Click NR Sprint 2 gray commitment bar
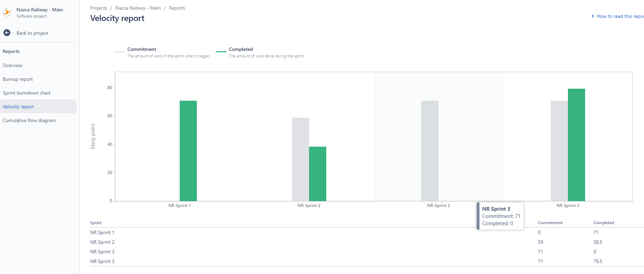Screen dimensions: 644x274 pos(300,160)
